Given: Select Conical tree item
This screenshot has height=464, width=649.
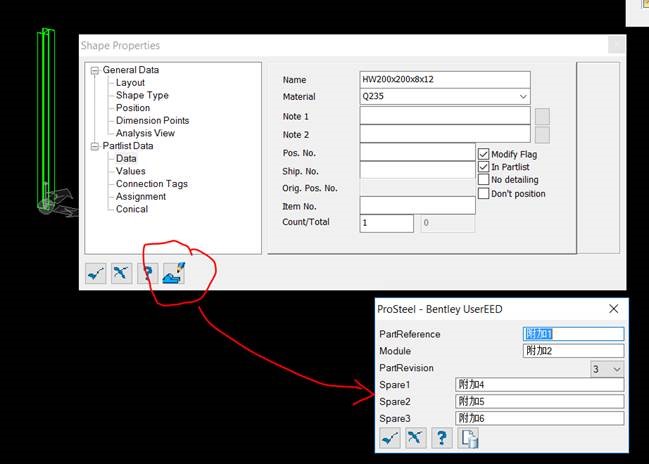Looking at the screenshot, I should [x=132, y=209].
